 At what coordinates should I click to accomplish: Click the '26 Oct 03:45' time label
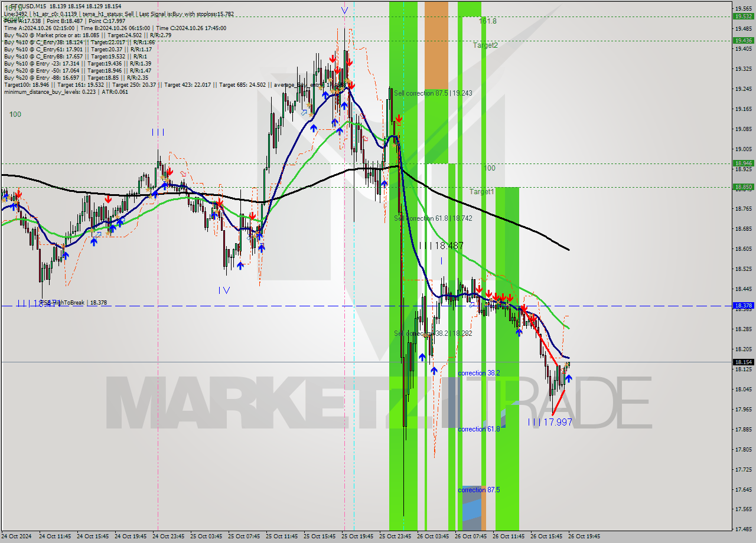point(433,537)
